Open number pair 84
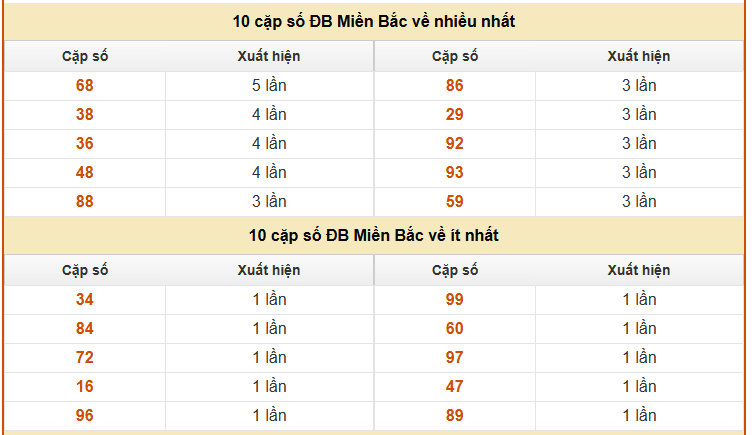The height and width of the screenshot is (435, 752). click(x=85, y=329)
